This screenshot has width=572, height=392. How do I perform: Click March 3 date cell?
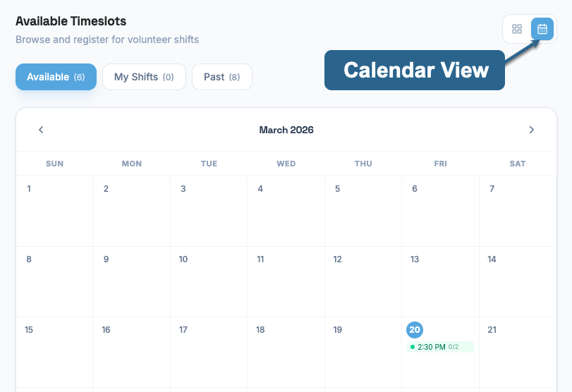click(209, 211)
